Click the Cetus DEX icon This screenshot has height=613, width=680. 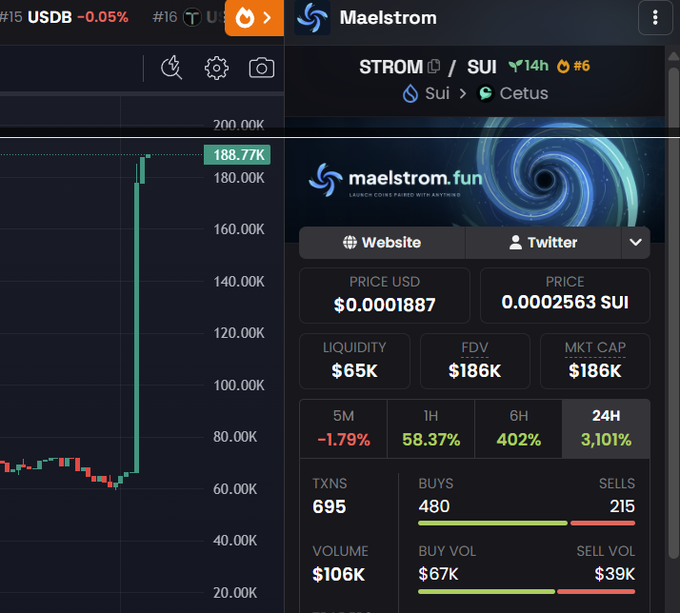[x=485, y=93]
